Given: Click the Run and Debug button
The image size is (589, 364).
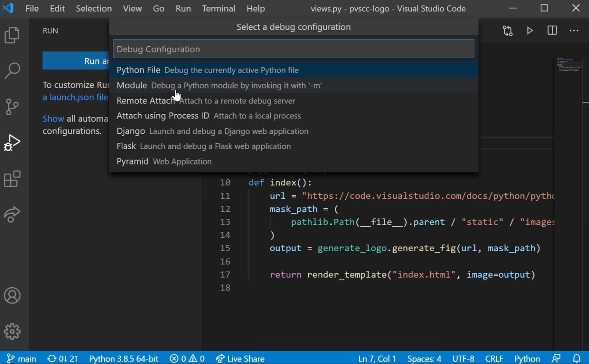Looking at the screenshot, I should click(76, 61).
